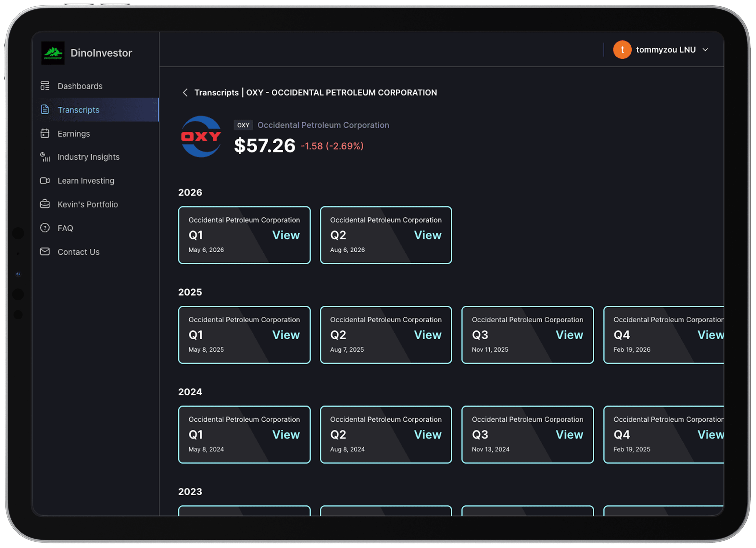Select Kevin's Portfolio in sidebar
The width and height of the screenshot is (756, 548).
pyautogui.click(x=88, y=205)
